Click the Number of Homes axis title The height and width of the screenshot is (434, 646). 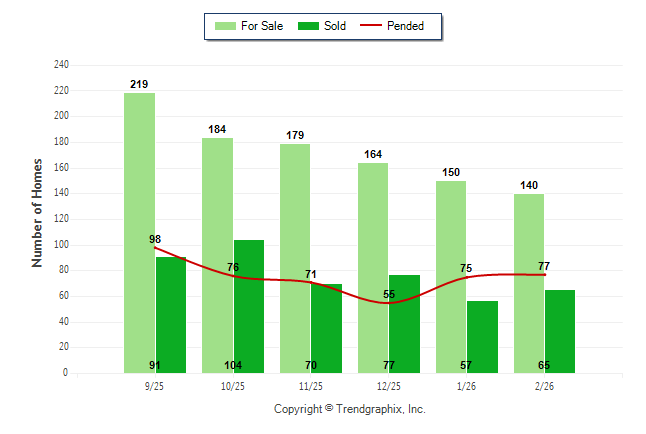coord(38,212)
